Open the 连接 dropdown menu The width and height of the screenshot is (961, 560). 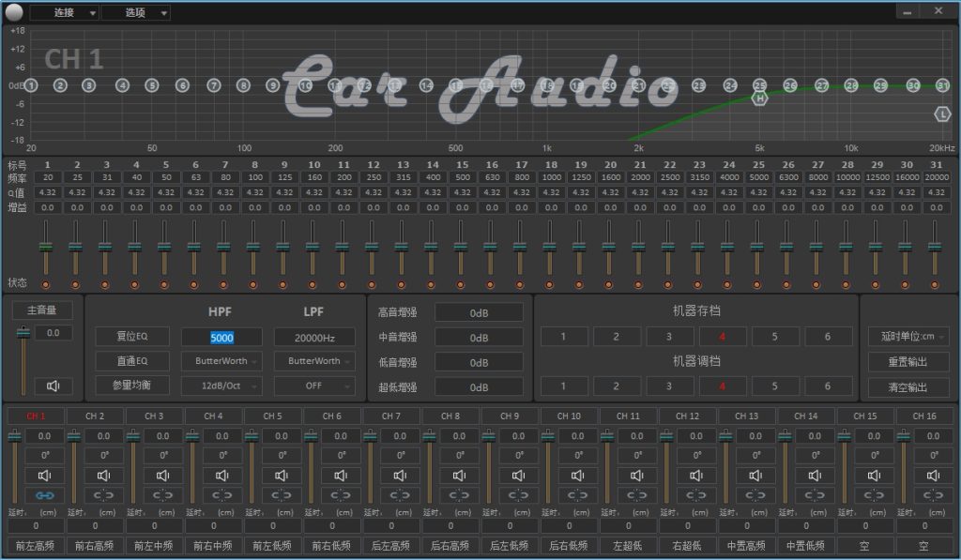pyautogui.click(x=65, y=12)
